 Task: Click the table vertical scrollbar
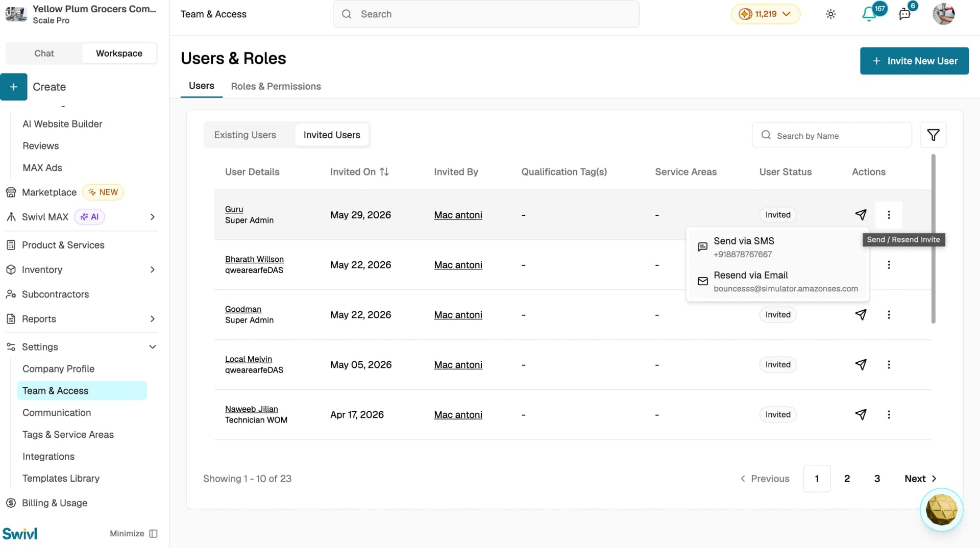[933, 239]
